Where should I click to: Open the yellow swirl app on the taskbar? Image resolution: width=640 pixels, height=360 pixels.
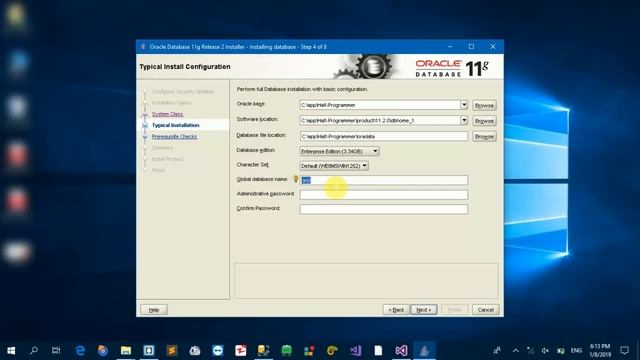coord(332,350)
